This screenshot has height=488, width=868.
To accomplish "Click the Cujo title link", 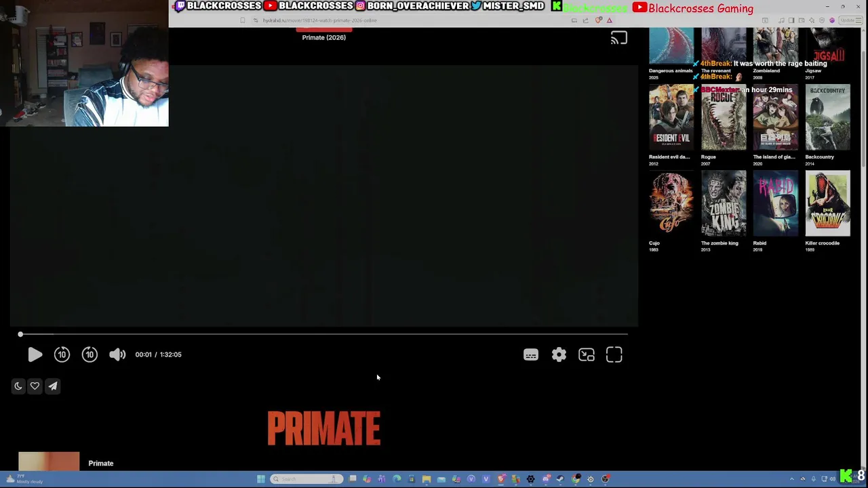I will point(654,243).
